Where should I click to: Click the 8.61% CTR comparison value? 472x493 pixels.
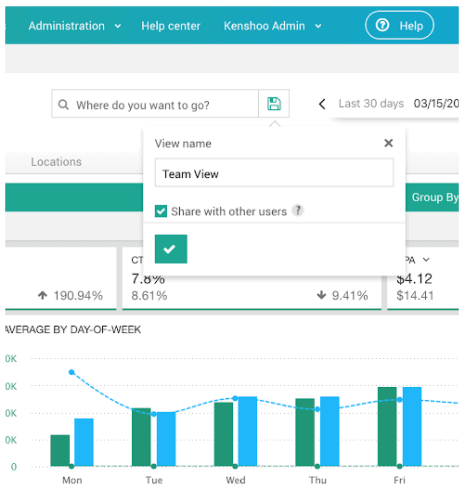(149, 296)
